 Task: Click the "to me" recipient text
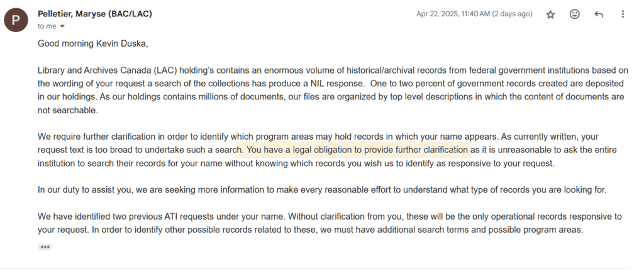pos(47,26)
